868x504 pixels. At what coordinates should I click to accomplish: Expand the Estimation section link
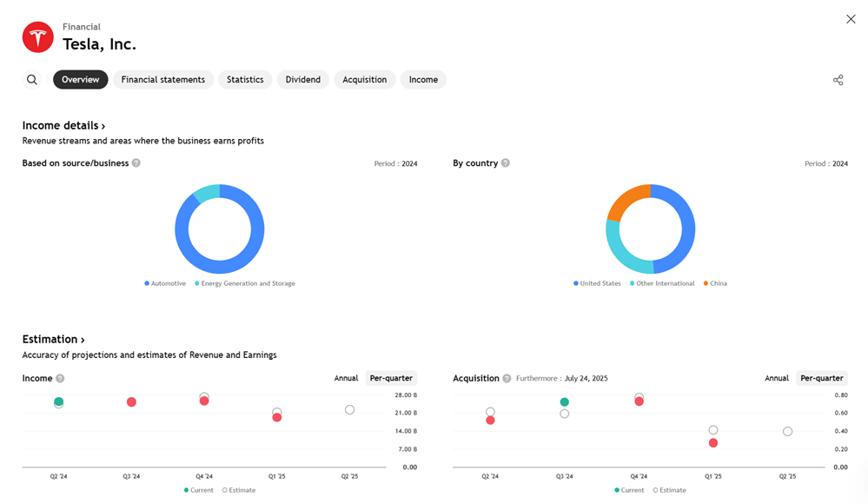click(x=53, y=340)
